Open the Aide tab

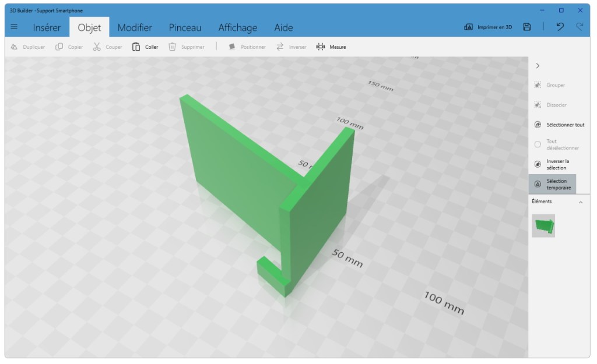pyautogui.click(x=283, y=27)
